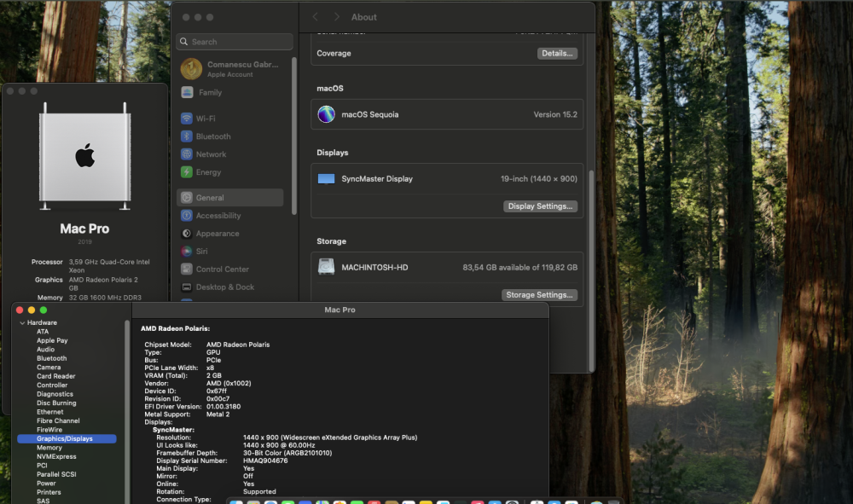
Task: Go back using the left chevron
Action: pyautogui.click(x=316, y=17)
